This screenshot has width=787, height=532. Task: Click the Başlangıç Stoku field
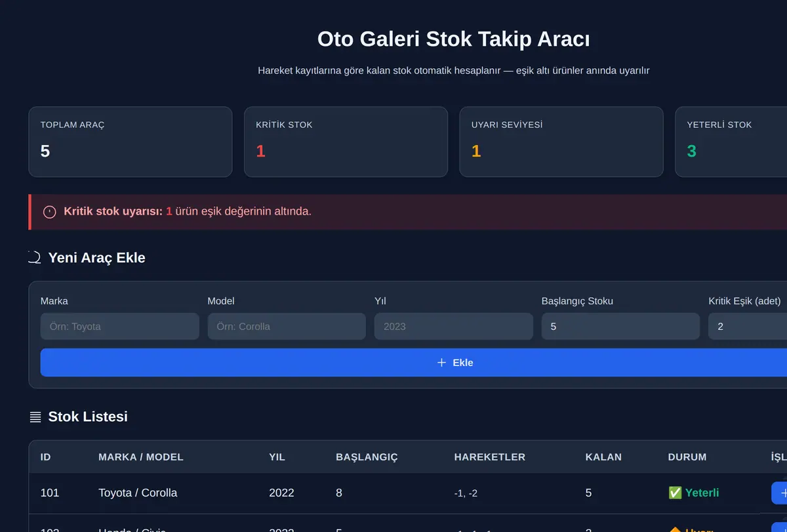(620, 326)
